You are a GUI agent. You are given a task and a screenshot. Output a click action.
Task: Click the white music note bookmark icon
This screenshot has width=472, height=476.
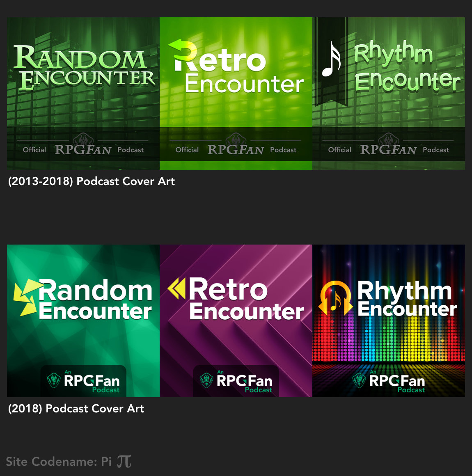coord(331,59)
